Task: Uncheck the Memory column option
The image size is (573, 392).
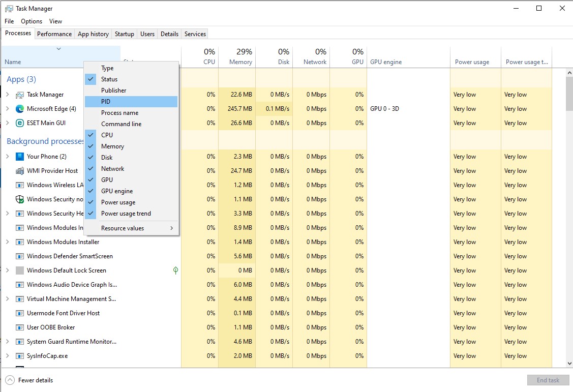Action: click(x=131, y=146)
